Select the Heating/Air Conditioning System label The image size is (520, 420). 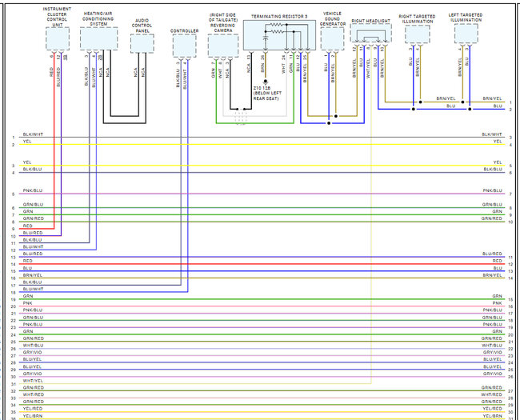98,19
